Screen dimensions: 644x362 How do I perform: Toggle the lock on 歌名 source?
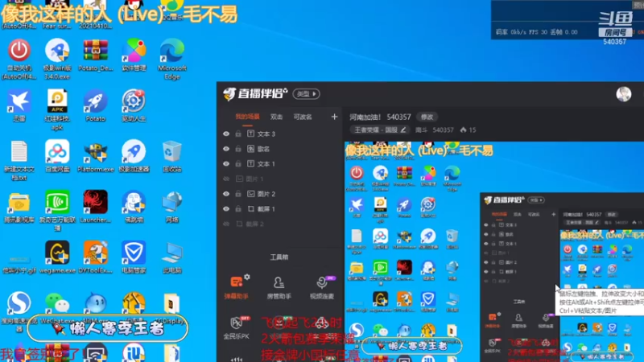pyautogui.click(x=238, y=149)
